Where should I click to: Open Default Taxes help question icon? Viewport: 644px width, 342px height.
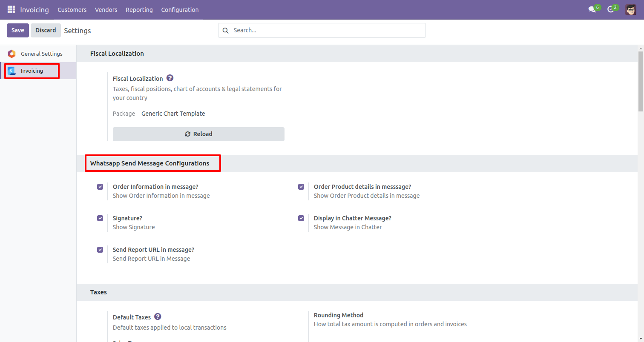point(158,316)
